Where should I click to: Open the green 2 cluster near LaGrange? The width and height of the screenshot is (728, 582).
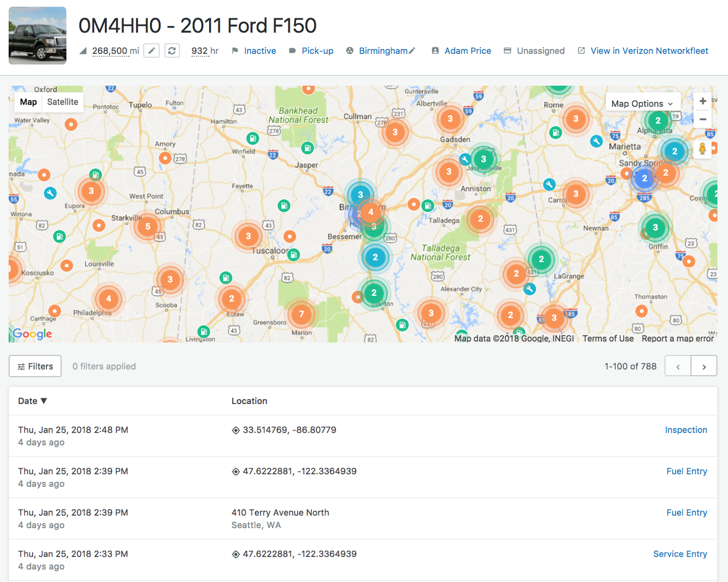(x=541, y=259)
